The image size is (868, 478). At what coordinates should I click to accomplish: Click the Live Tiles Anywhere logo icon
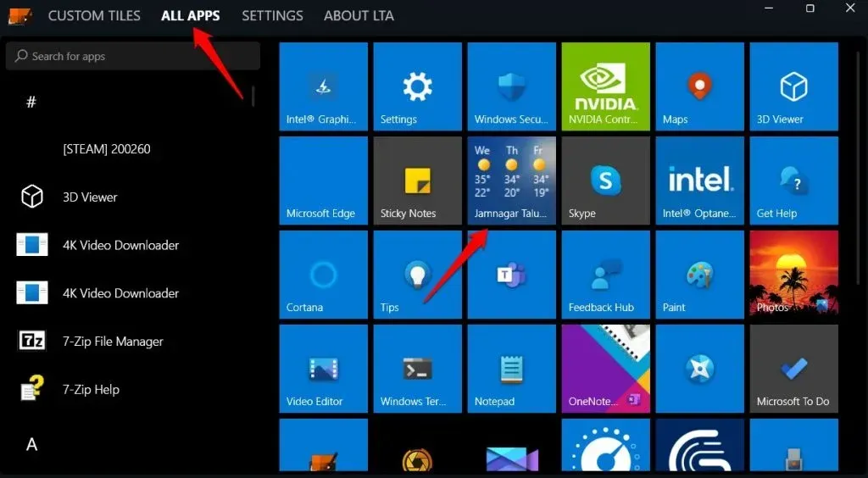click(x=20, y=16)
